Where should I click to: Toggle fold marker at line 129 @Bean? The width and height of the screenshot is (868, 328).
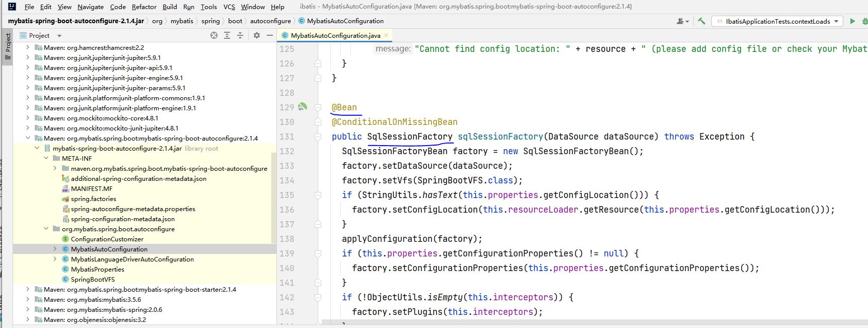tap(318, 107)
